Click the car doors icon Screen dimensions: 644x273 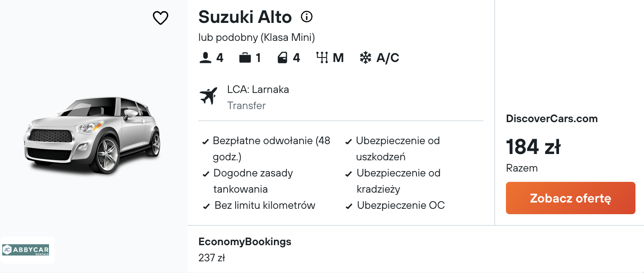(282, 58)
